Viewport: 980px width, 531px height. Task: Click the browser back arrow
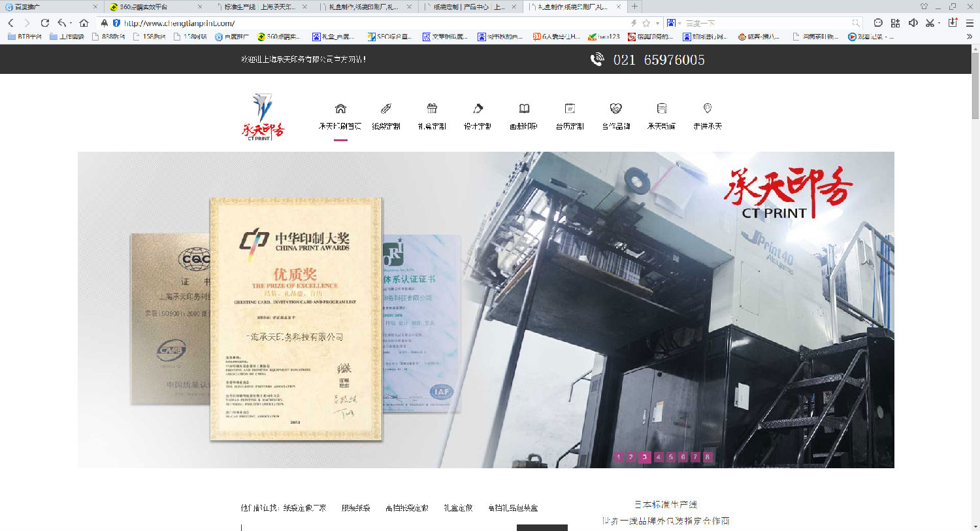pos(10,23)
